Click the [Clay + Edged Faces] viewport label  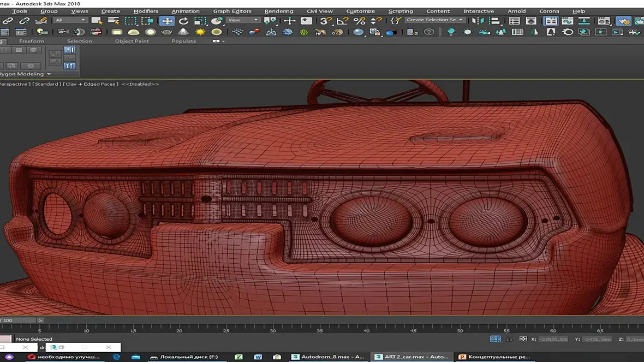pos(91,84)
